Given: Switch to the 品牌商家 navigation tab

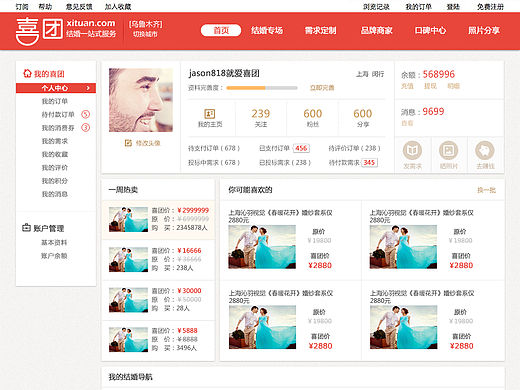Looking at the screenshot, I should [376, 30].
